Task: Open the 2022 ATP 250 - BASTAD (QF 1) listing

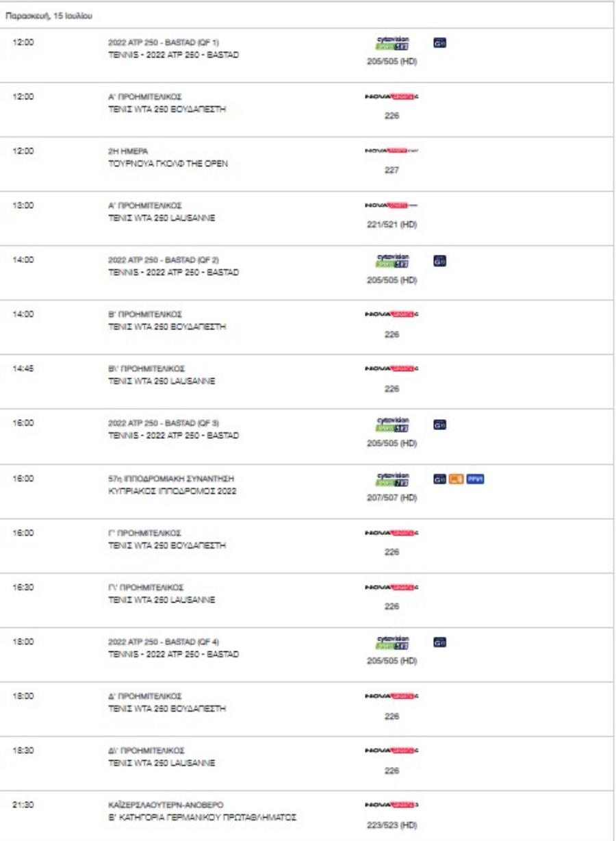Action: [x=164, y=42]
